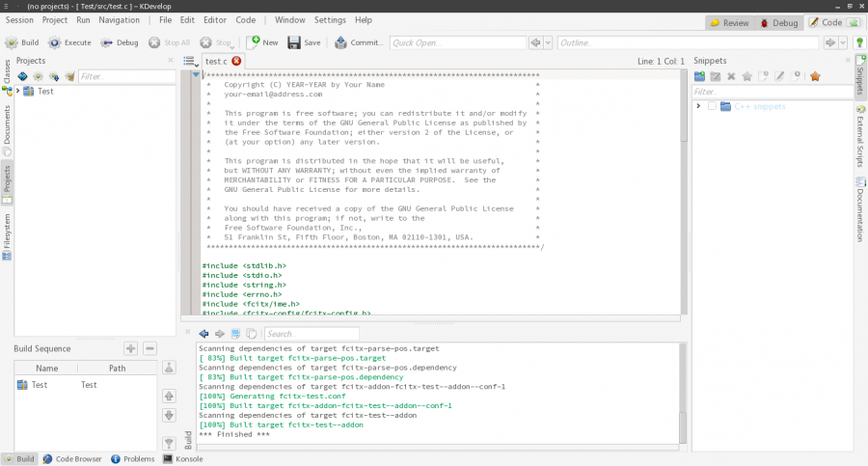
Task: Expand the Test project tree node
Action: pos(17,91)
